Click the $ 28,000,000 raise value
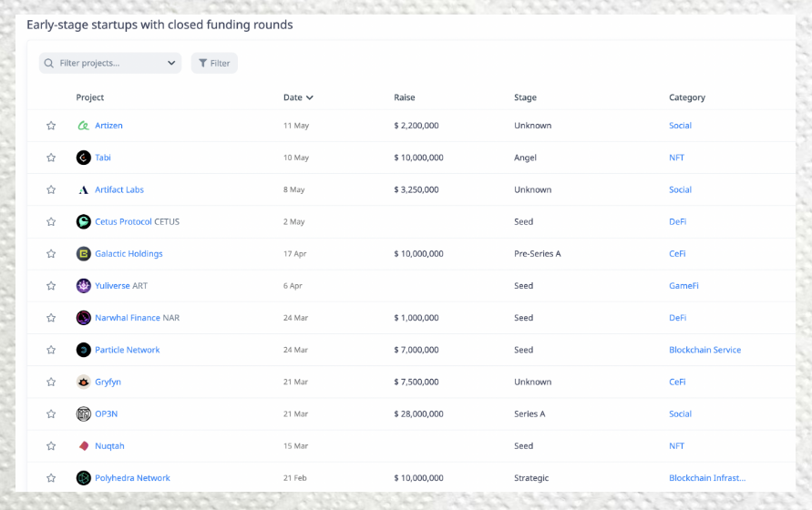 418,414
